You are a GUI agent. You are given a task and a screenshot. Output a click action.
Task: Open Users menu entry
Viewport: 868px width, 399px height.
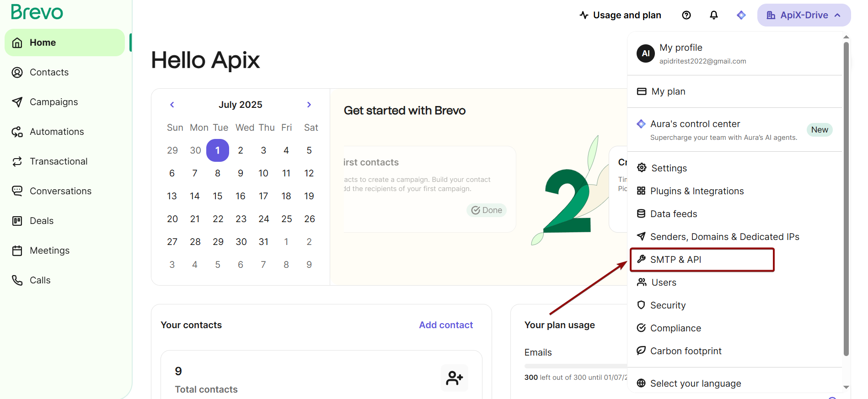(x=734, y=282)
